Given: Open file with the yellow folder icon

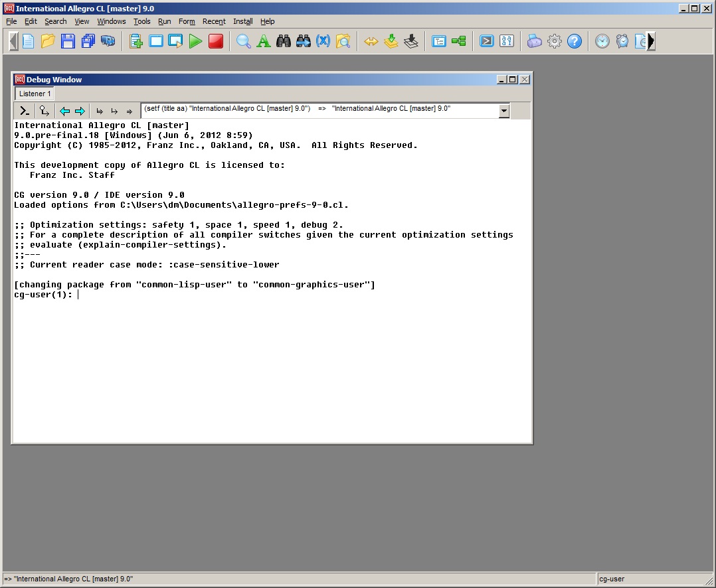Looking at the screenshot, I should point(48,41).
